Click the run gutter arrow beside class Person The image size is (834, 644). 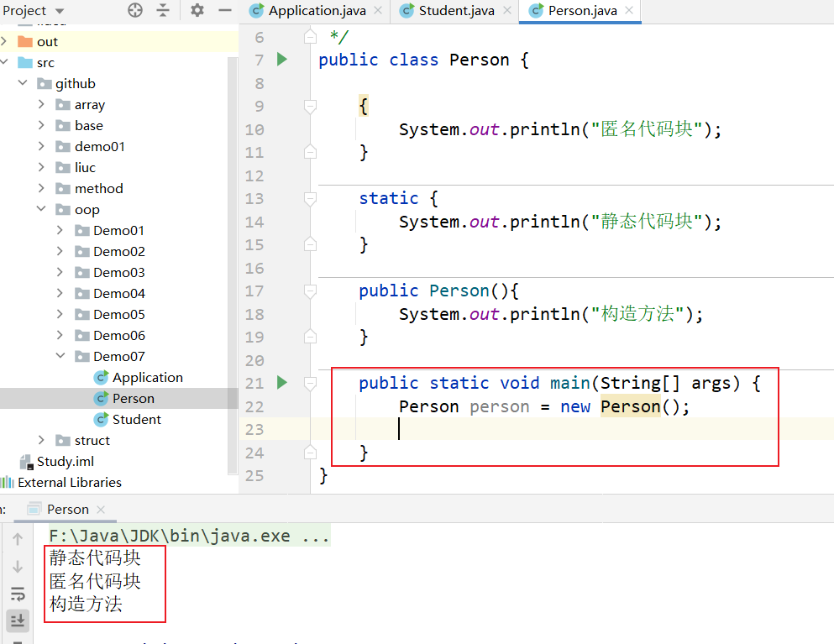[x=281, y=60]
